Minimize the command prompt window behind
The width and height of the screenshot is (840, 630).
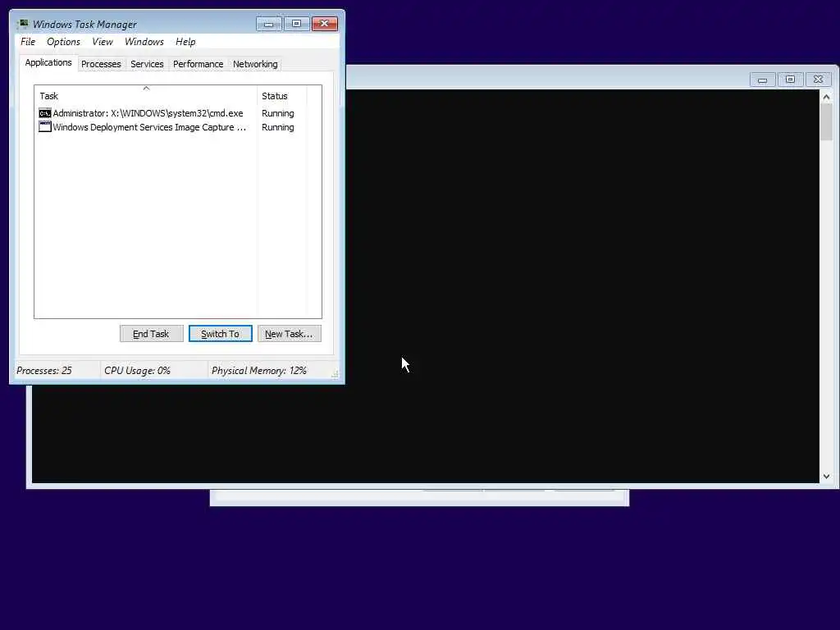pos(762,80)
